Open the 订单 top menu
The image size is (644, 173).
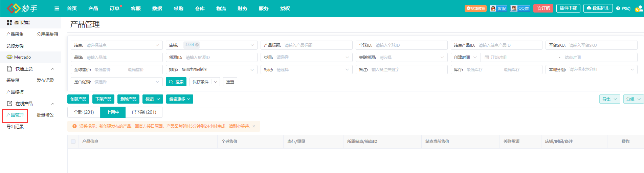click(x=114, y=8)
